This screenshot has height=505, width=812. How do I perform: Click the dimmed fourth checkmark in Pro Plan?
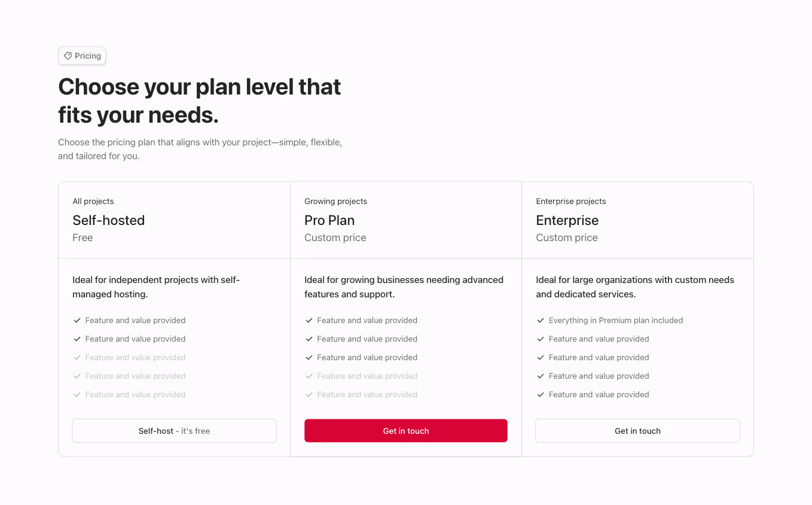pos(309,376)
